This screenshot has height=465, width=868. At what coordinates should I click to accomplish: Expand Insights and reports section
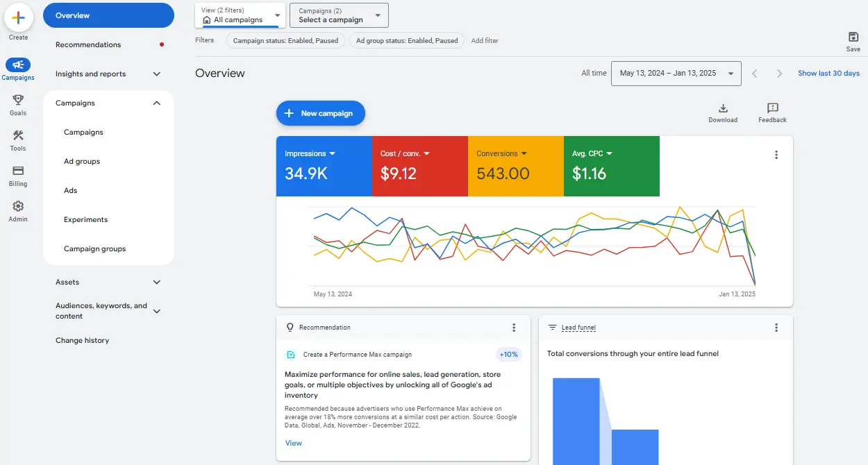[x=157, y=74]
